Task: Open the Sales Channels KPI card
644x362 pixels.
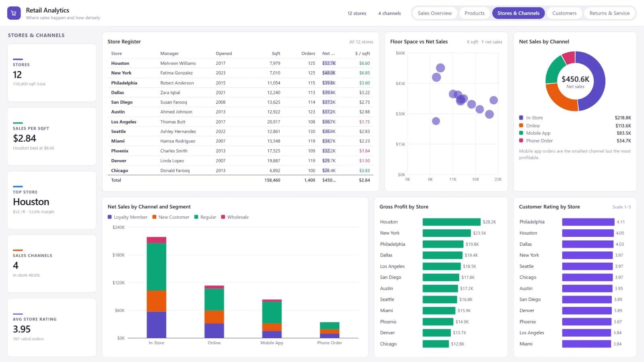Action: tap(52, 263)
